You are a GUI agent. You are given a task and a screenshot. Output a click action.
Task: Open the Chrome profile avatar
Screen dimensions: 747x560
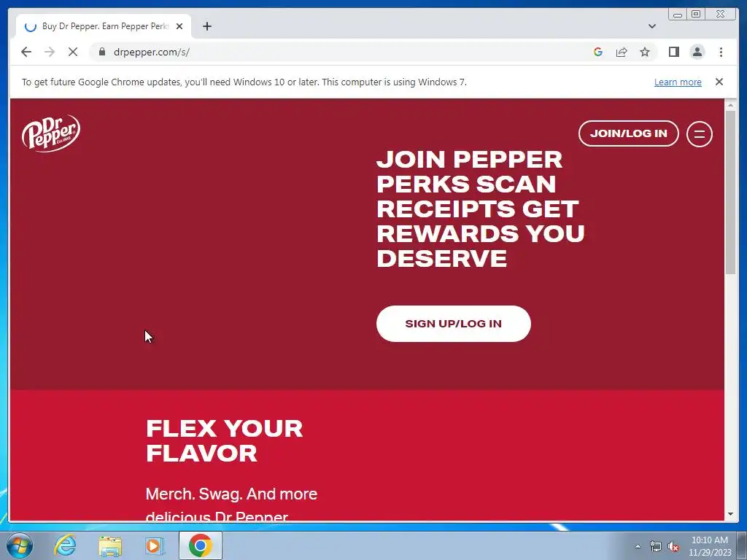[697, 52]
